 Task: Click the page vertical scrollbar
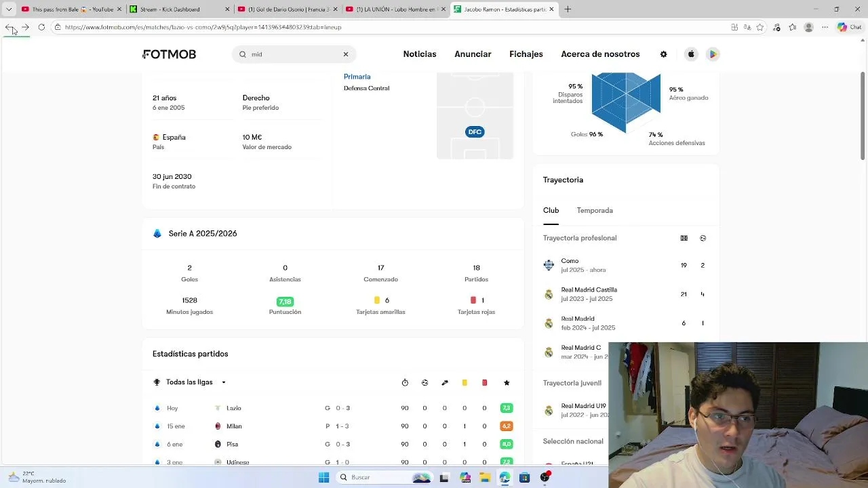click(863, 115)
